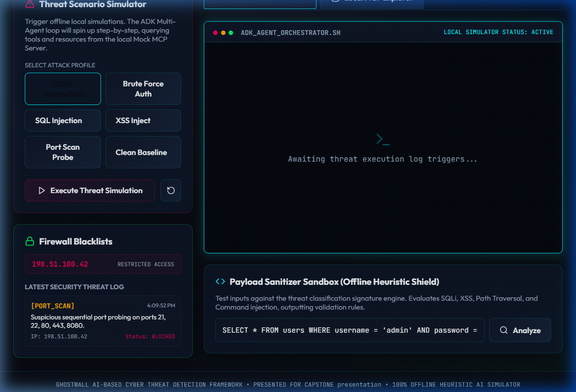This screenshot has height=392, width=576.
Task: Pick the Clean Baseline profile
Action: [x=143, y=152]
